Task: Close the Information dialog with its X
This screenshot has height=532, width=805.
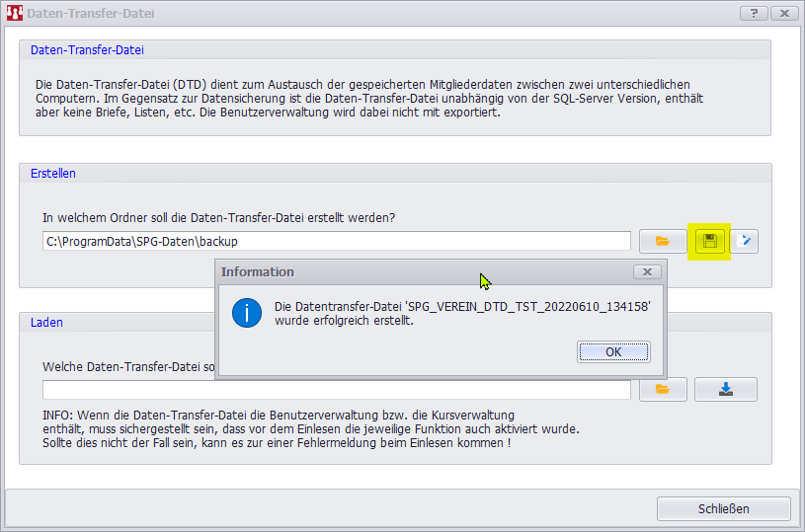Action: click(x=646, y=271)
